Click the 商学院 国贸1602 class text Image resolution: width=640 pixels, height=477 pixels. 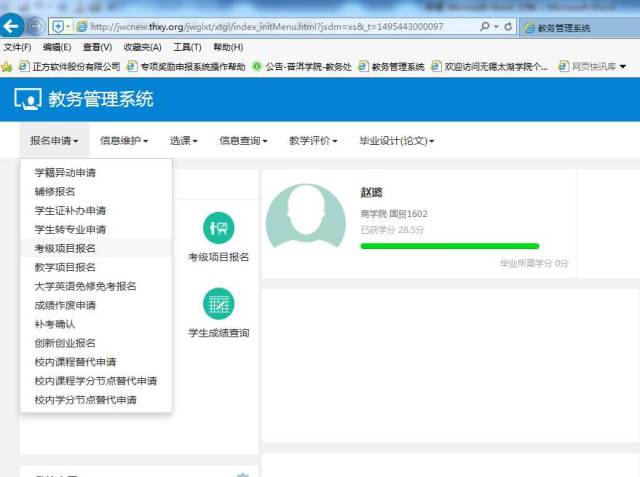pyautogui.click(x=394, y=214)
